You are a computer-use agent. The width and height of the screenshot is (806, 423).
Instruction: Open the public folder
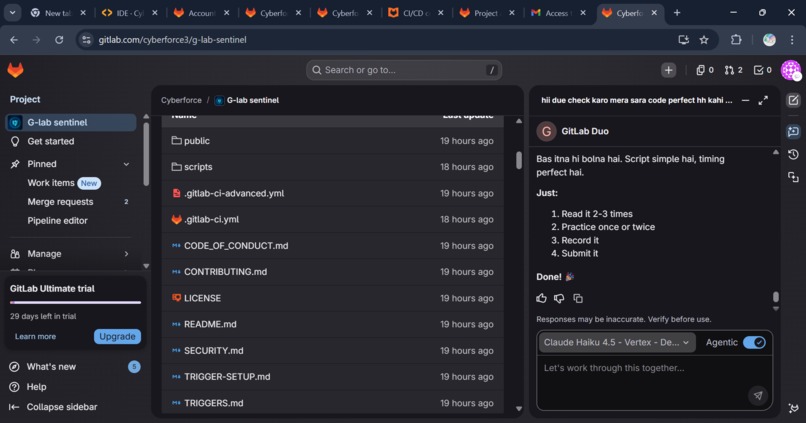click(196, 141)
